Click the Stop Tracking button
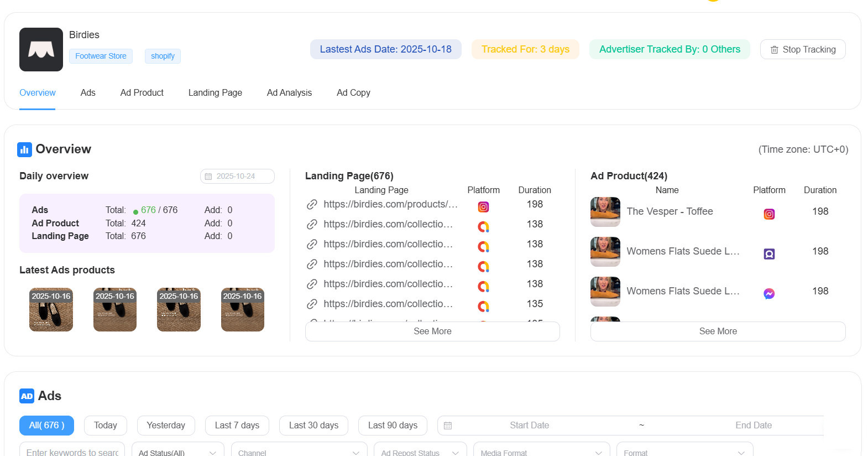This screenshot has height=456, width=868. coord(803,49)
